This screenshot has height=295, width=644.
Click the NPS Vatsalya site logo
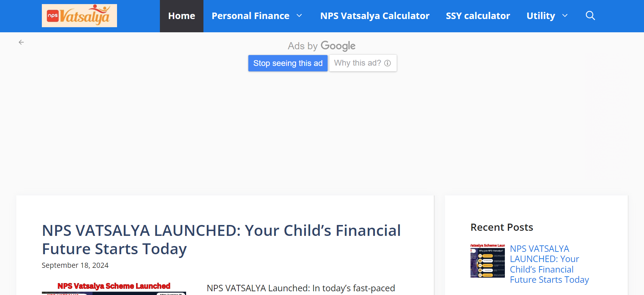(x=79, y=15)
